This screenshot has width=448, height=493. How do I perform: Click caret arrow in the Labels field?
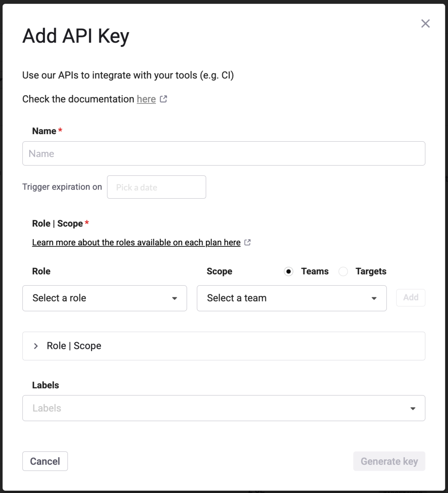coord(412,408)
